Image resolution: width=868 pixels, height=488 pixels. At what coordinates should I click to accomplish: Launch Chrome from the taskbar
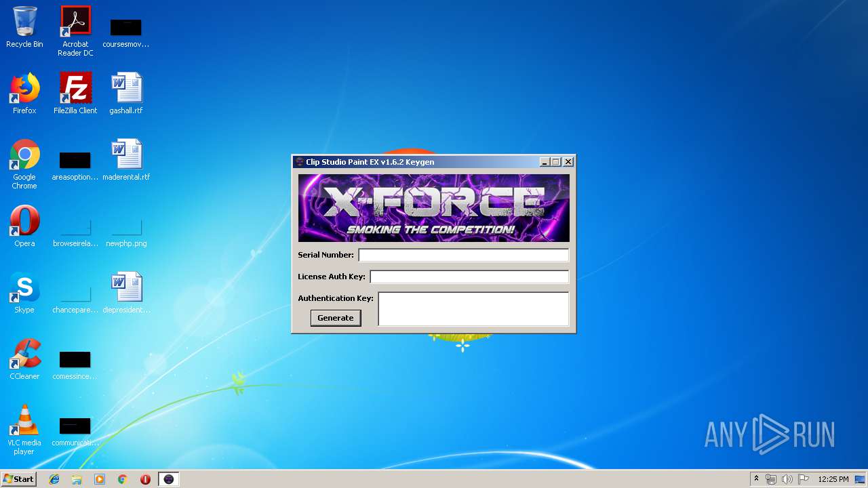pyautogui.click(x=122, y=479)
